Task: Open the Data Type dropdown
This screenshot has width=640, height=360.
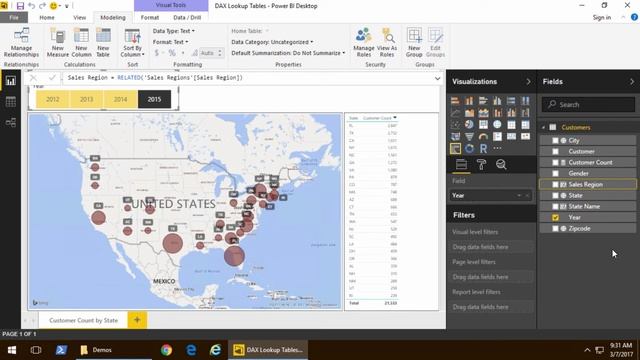Action: [173, 31]
